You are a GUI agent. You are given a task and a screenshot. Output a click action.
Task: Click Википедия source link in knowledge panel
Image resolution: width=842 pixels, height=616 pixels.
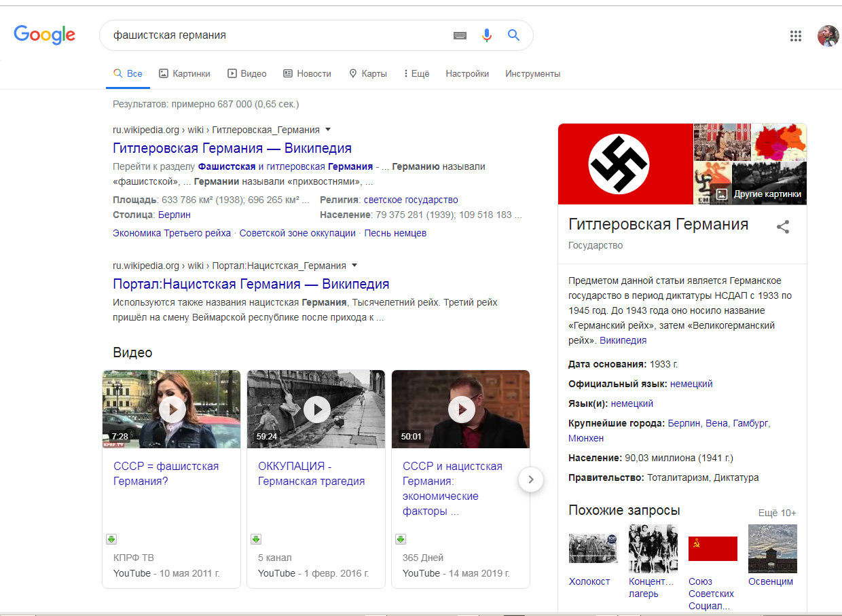tap(623, 340)
